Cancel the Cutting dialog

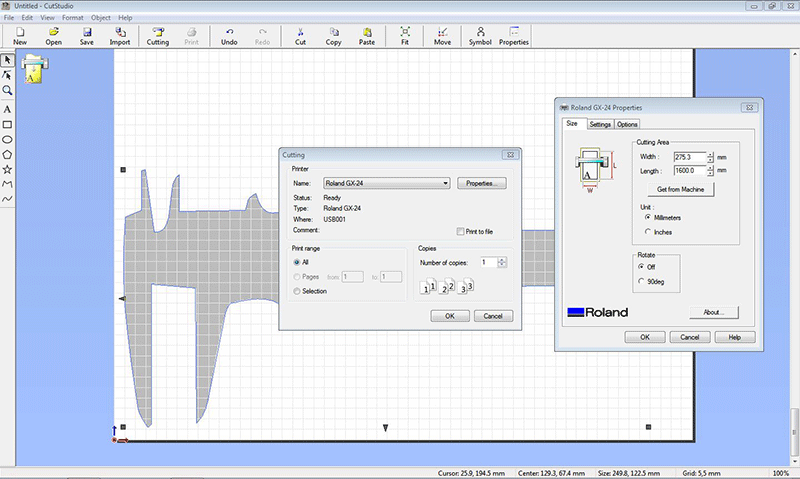click(x=493, y=316)
